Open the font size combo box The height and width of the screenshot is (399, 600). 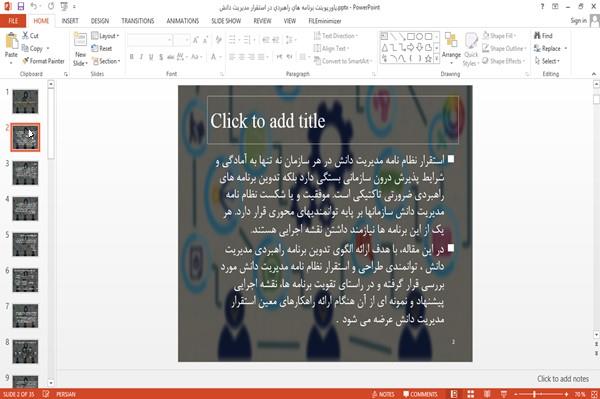tap(181, 39)
